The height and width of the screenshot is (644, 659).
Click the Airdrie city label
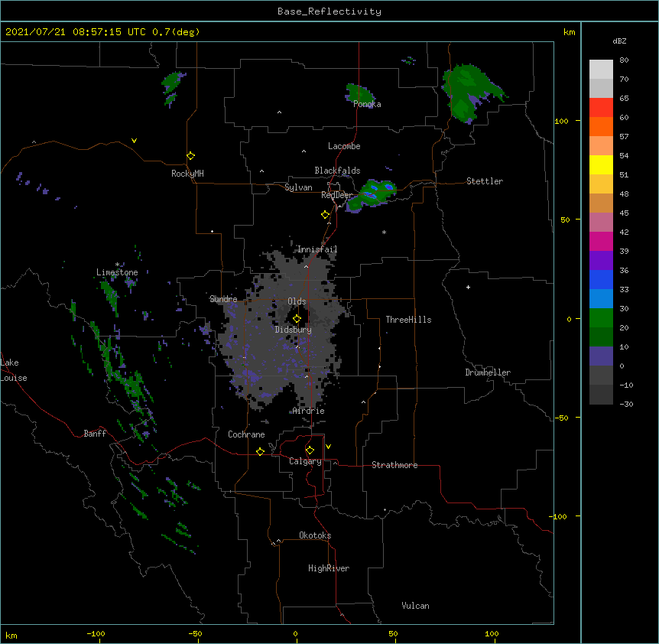pyautogui.click(x=308, y=411)
